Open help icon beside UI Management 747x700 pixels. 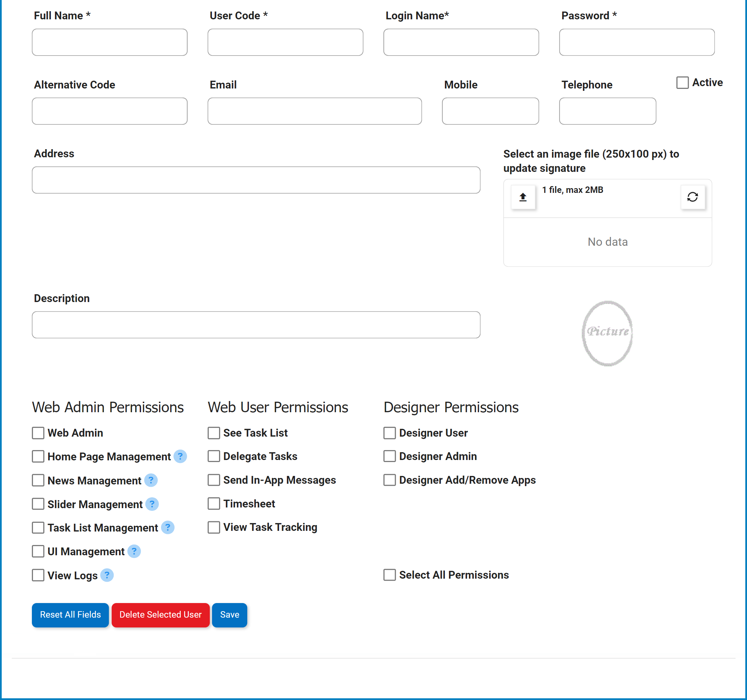134,551
